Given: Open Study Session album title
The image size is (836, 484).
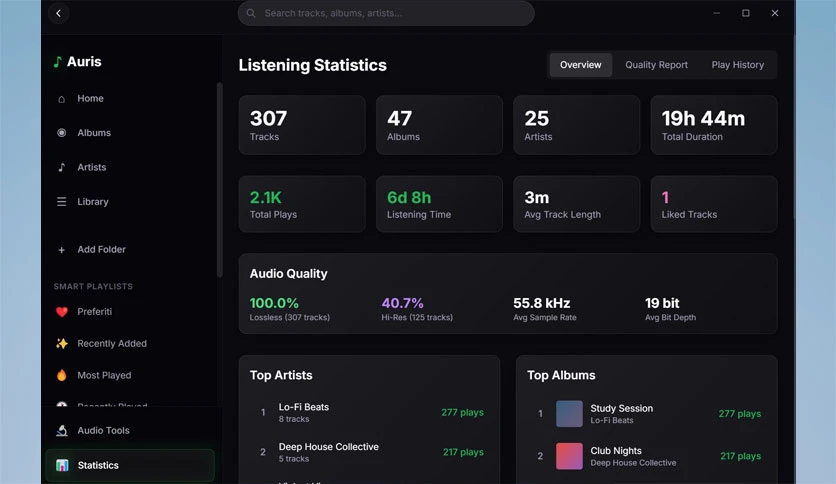Looking at the screenshot, I should coord(622,408).
